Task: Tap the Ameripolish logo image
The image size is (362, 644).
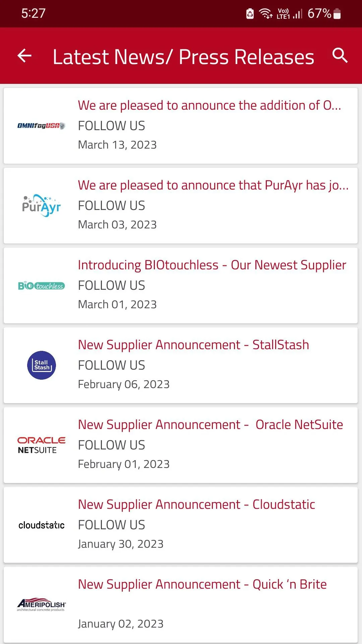Action: pos(41,604)
